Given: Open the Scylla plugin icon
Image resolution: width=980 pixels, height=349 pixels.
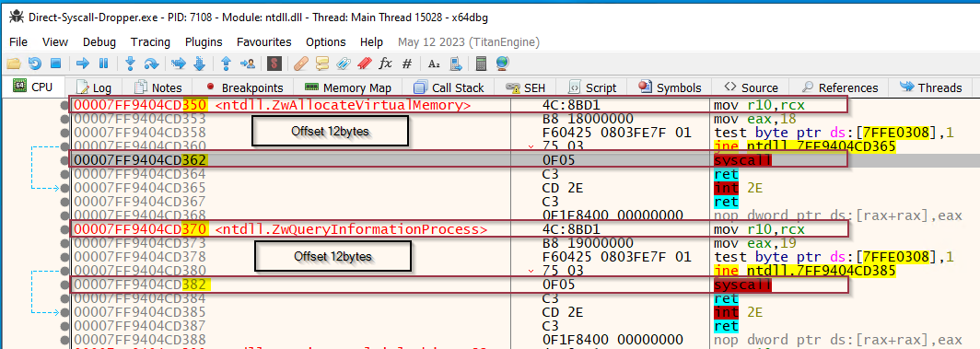Looking at the screenshot, I should (x=274, y=63).
